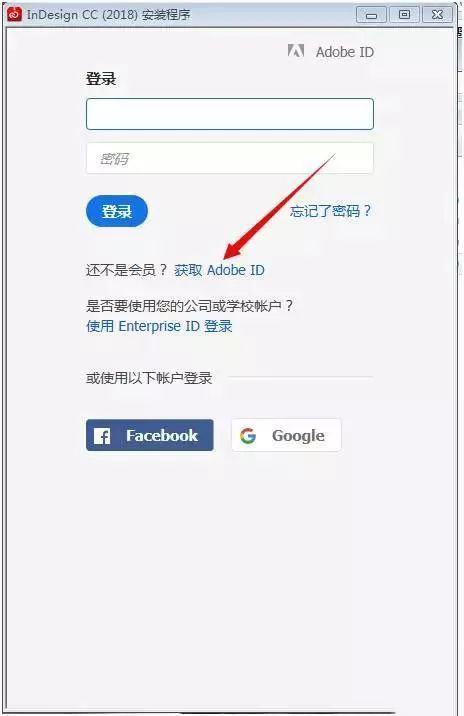Click the 还不是会员？ text

click(x=127, y=270)
